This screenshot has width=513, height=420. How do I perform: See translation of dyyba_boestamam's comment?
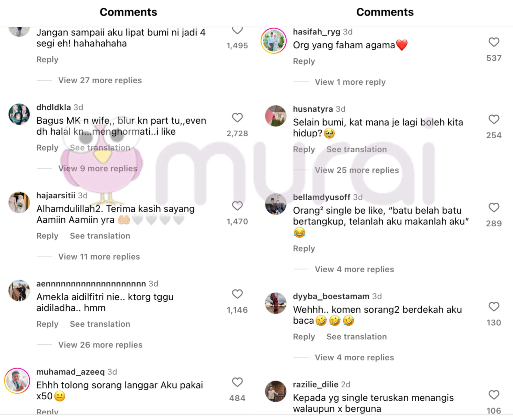pyautogui.click(x=356, y=336)
